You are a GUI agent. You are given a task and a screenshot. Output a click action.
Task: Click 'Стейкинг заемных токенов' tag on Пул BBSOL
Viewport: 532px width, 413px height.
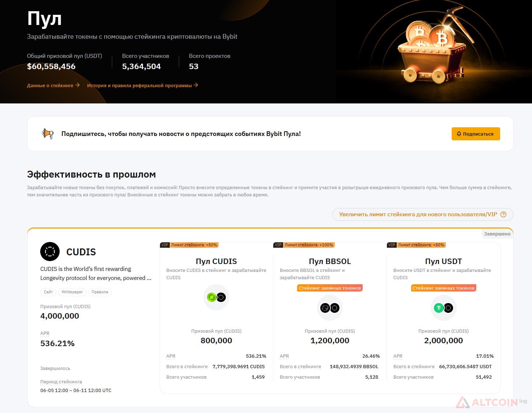(x=330, y=288)
